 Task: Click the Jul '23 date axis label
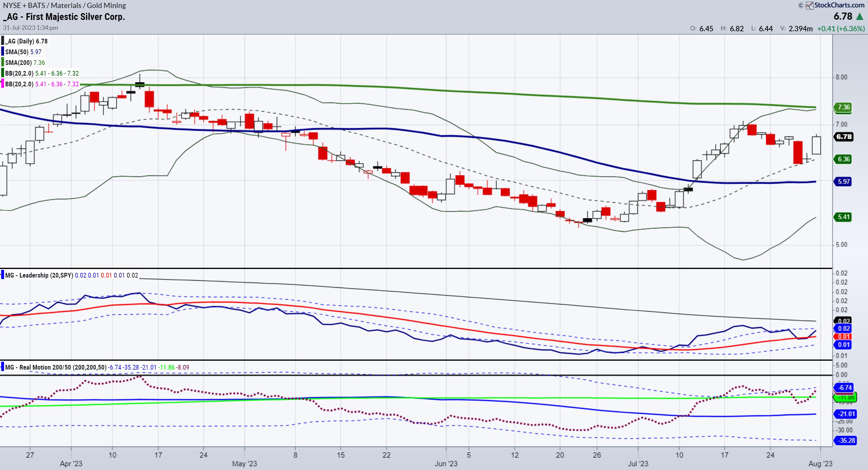click(x=638, y=464)
